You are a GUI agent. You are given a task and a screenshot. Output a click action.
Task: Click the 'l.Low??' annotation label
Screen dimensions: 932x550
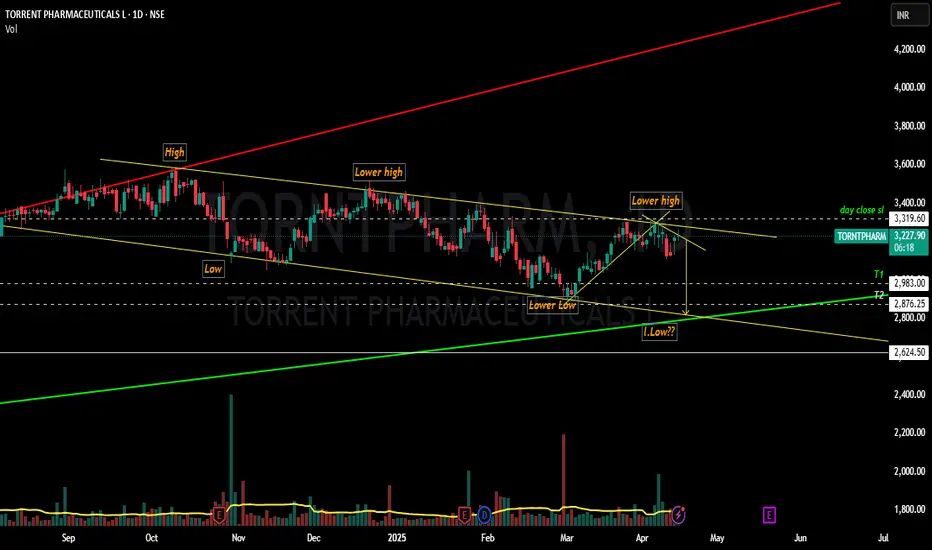click(x=659, y=332)
